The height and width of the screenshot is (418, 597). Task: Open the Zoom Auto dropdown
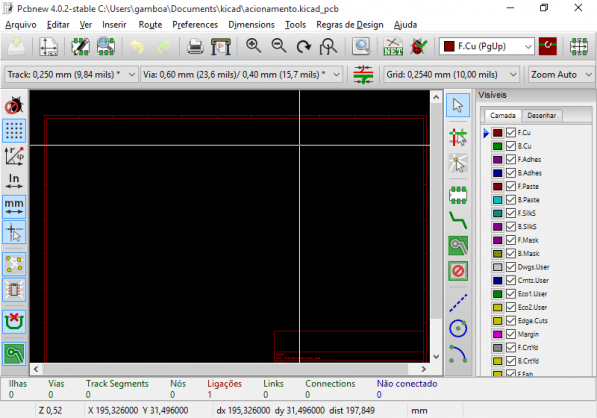tap(561, 74)
